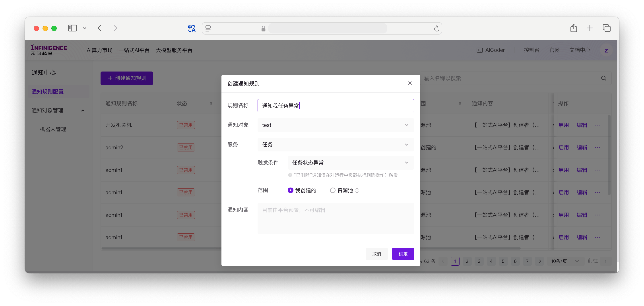This screenshot has width=644, height=306.
Task: Click 创建通知规则 button
Action: point(127,78)
